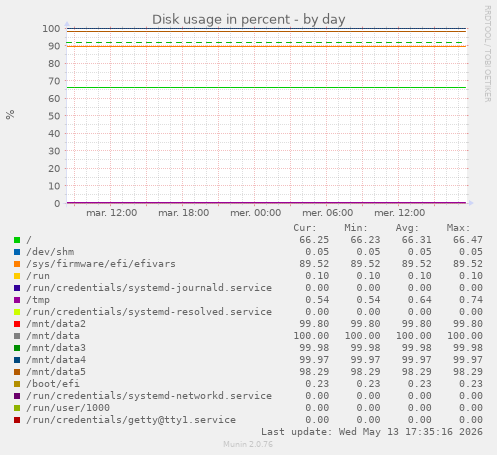This screenshot has height=455, width=497.
Task: Click the 'Cur:' column header
Action: (305, 228)
